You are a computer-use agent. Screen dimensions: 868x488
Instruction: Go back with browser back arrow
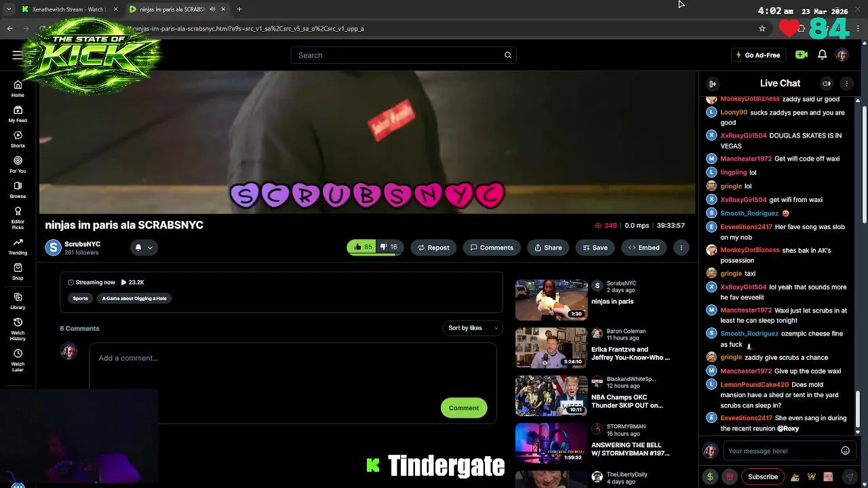(10, 28)
